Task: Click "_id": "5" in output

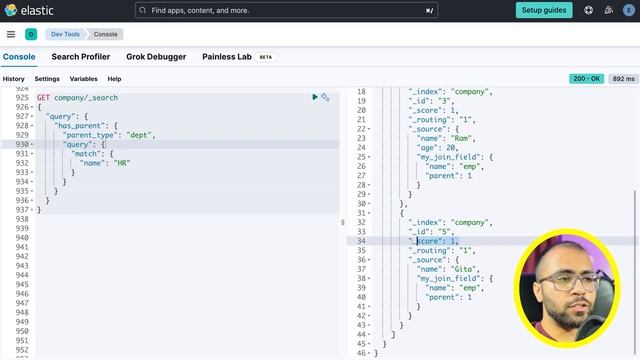Action: (x=431, y=232)
